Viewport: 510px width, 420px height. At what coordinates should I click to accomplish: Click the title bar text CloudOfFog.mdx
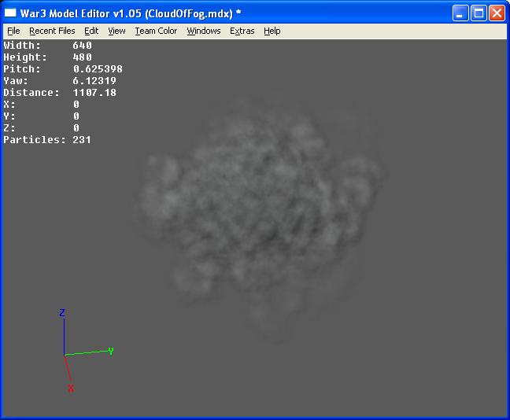point(189,13)
